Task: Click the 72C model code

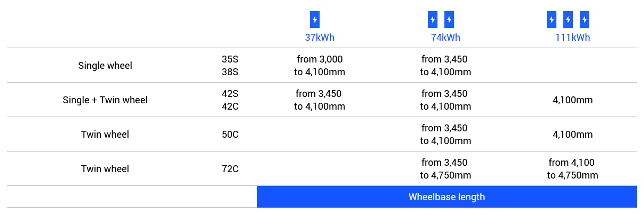Action: coord(230,169)
